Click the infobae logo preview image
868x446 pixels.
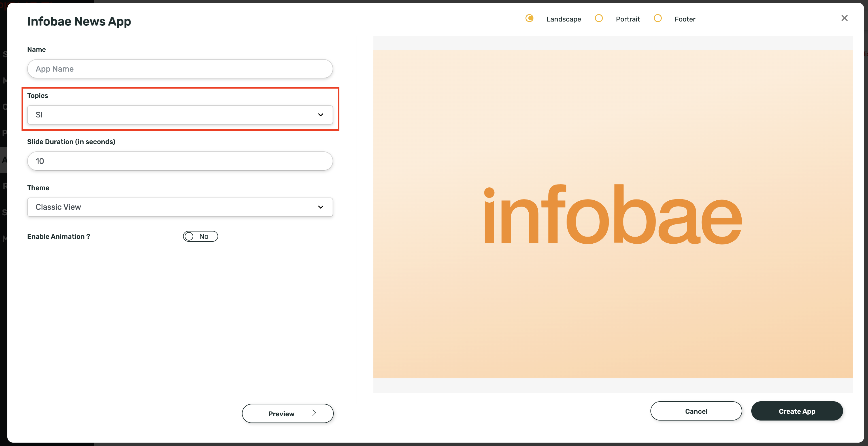612,215
